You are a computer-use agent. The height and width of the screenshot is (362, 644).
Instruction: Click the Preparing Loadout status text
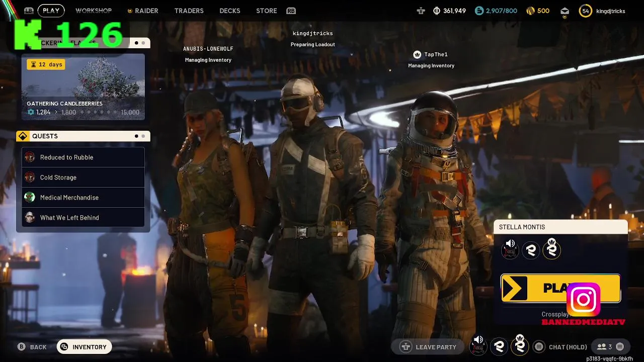click(313, 45)
